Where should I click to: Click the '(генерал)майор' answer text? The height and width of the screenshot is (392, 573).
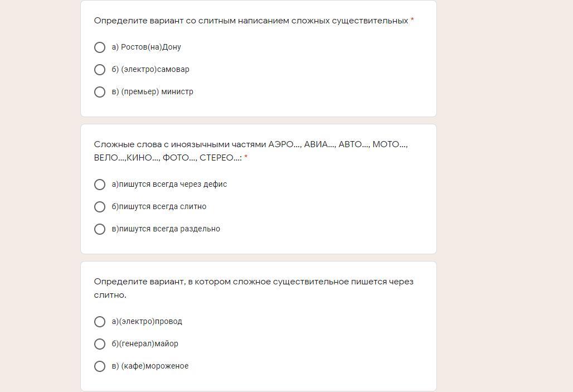tap(148, 343)
